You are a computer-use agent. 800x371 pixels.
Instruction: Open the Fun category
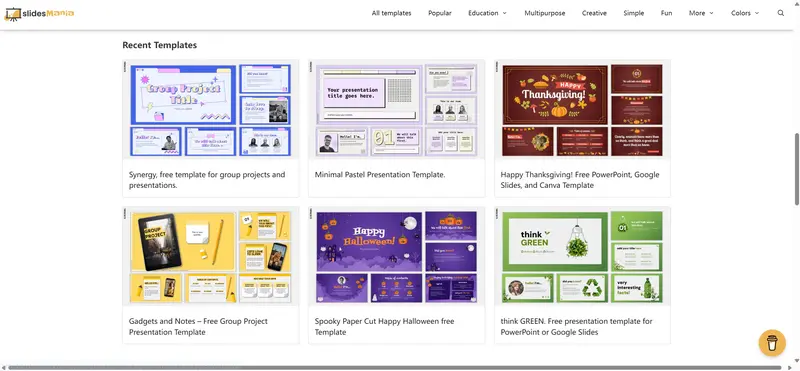tap(666, 13)
